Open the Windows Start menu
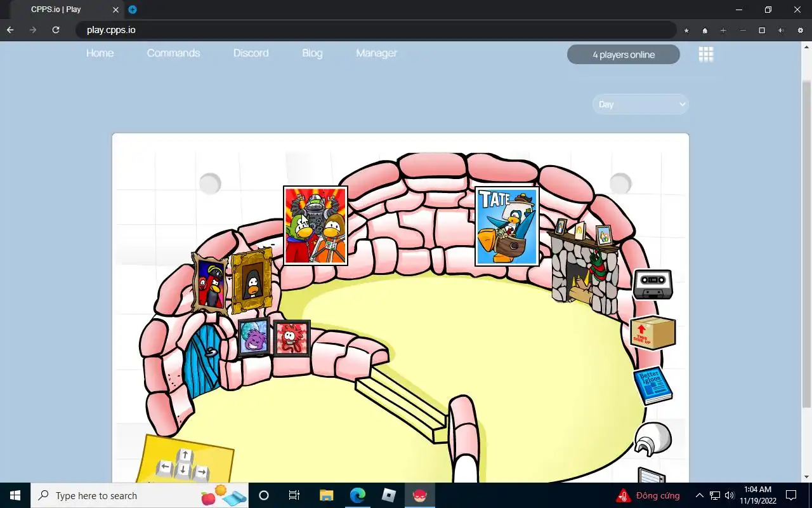Image resolution: width=812 pixels, height=508 pixels. pyautogui.click(x=15, y=495)
